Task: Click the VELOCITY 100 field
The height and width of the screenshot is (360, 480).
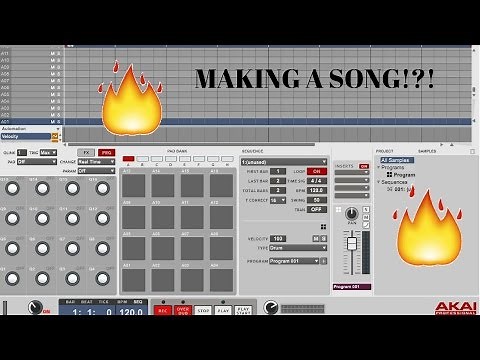Action: (278, 239)
